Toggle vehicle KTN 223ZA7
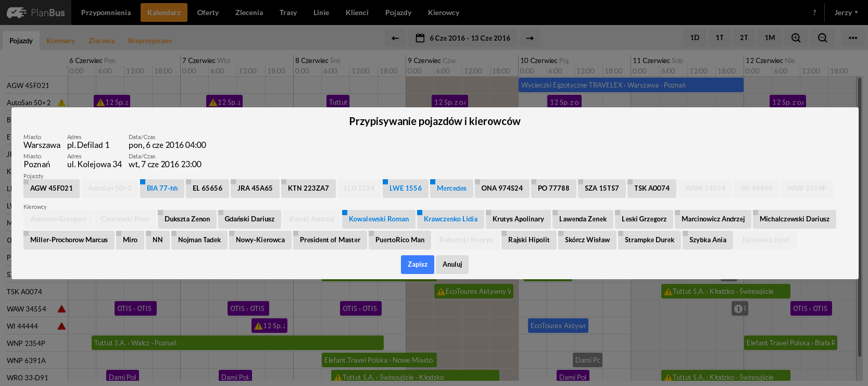 pos(308,189)
